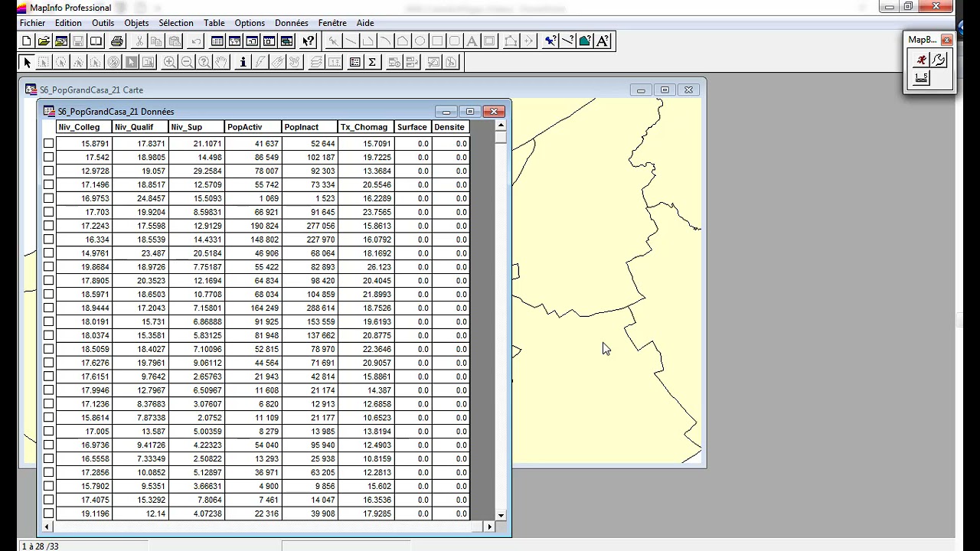Click the Tx_Chomag column header
980x551 pixels.
366,127
